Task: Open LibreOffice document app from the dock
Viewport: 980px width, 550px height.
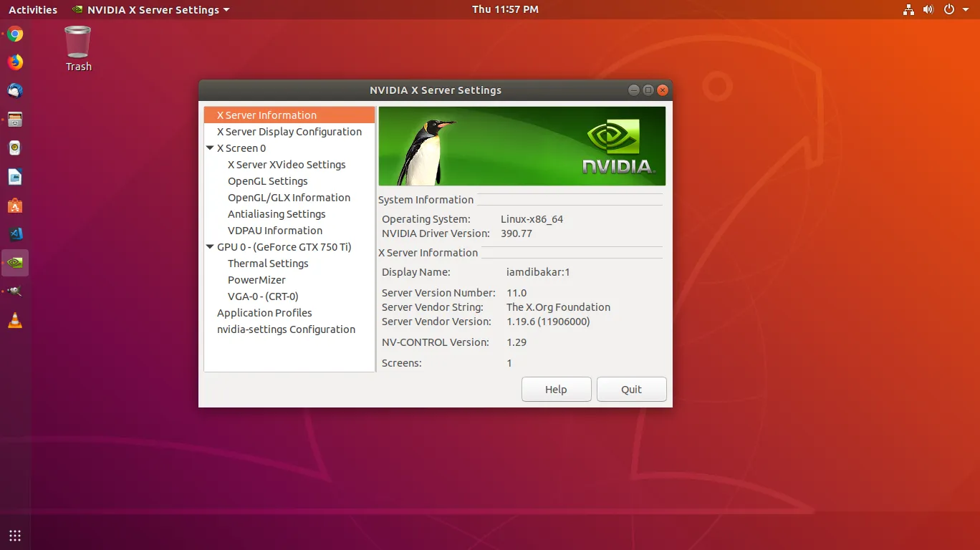Action: 14,177
